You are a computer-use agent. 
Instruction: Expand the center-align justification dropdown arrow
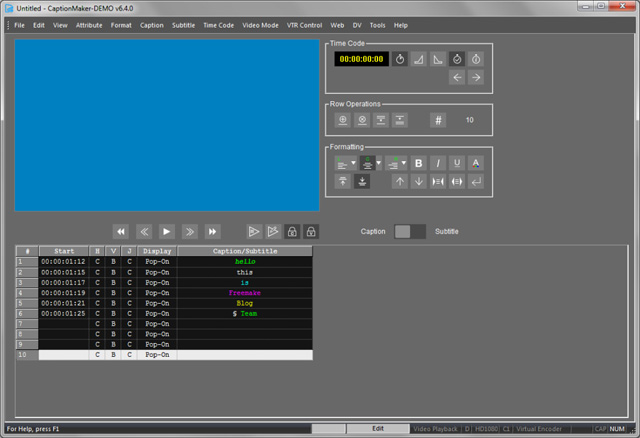(x=379, y=163)
